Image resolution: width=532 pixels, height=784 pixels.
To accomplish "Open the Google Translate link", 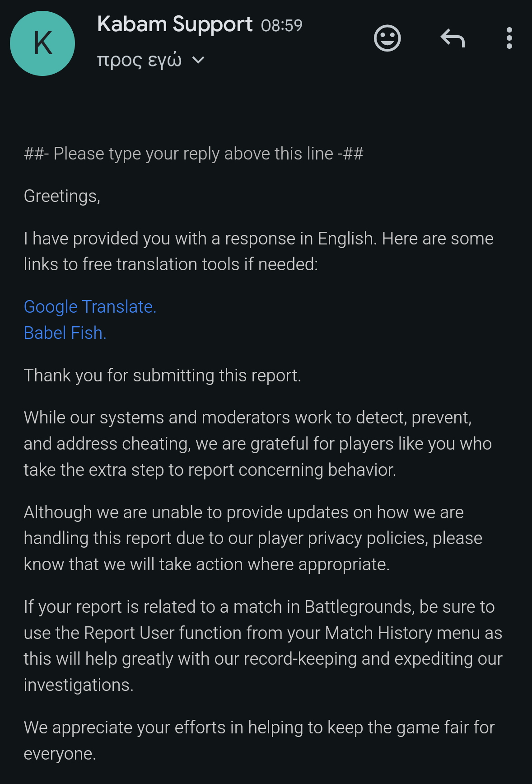I will pyautogui.click(x=90, y=307).
